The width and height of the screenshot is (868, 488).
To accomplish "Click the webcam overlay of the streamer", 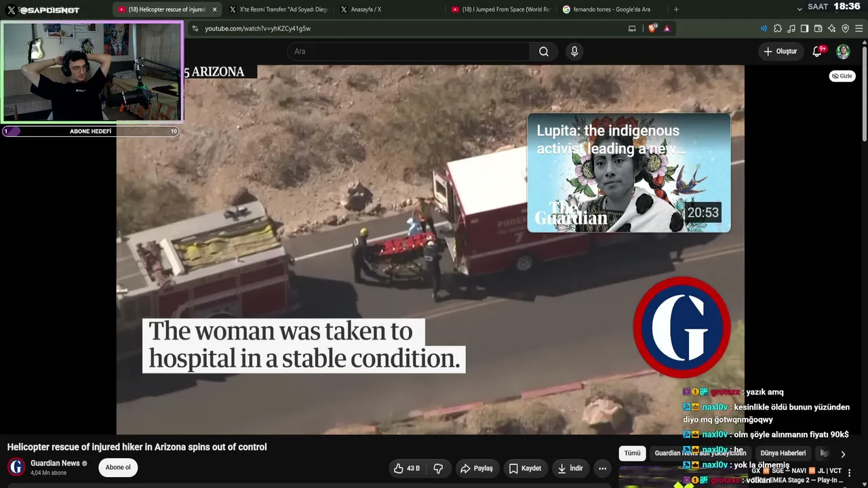I will click(x=92, y=71).
